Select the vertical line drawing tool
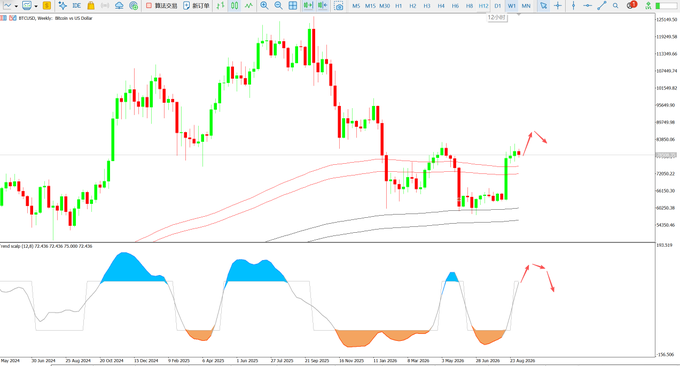Image resolution: width=680 pixels, height=366 pixels. [x=573, y=6]
